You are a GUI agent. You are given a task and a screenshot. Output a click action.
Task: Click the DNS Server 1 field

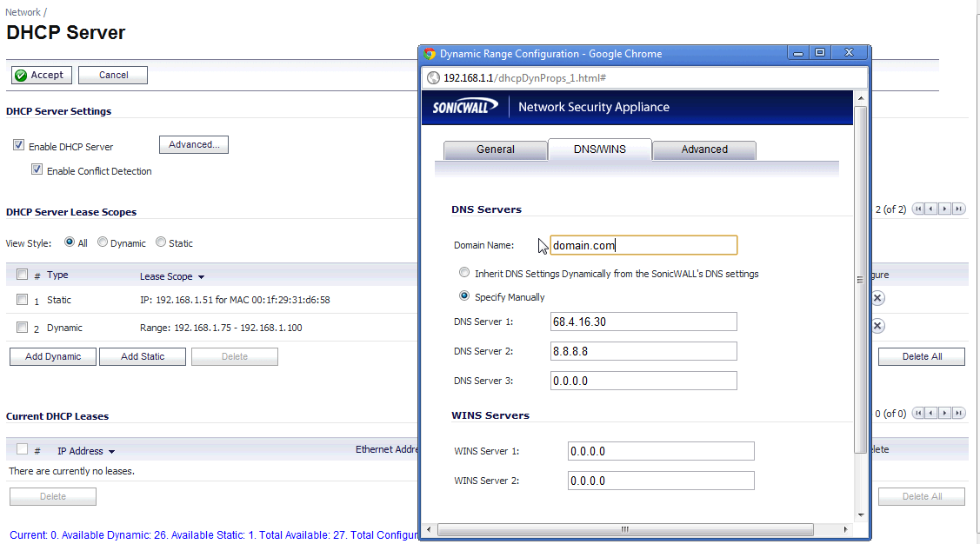coord(643,322)
